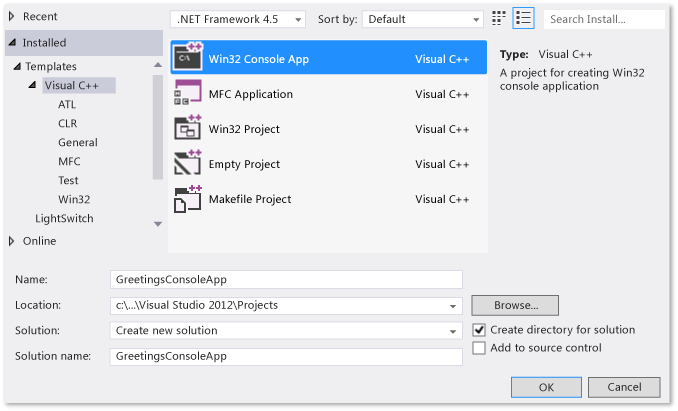Open the .NET Framework version dropdown
The height and width of the screenshot is (411, 678).
[x=238, y=19]
